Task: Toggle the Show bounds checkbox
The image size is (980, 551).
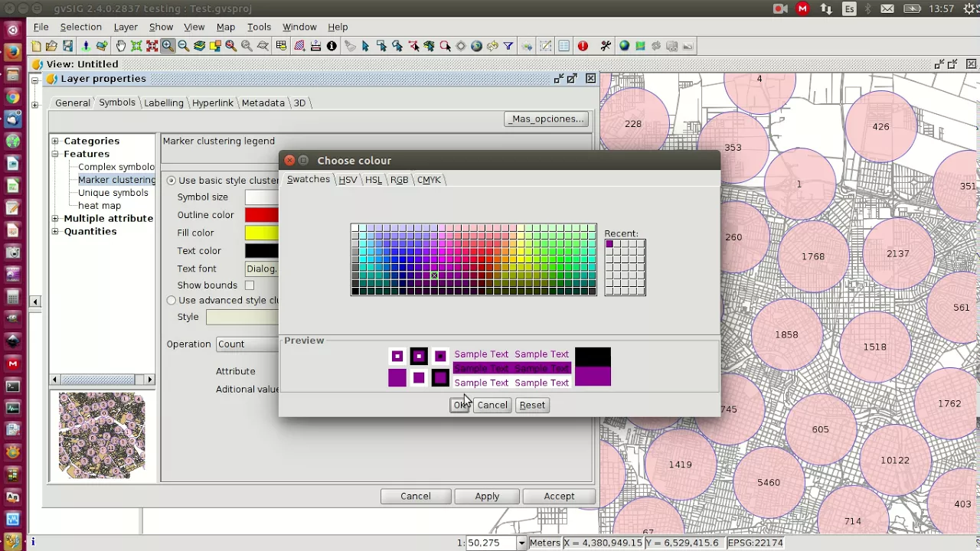Action: (250, 285)
